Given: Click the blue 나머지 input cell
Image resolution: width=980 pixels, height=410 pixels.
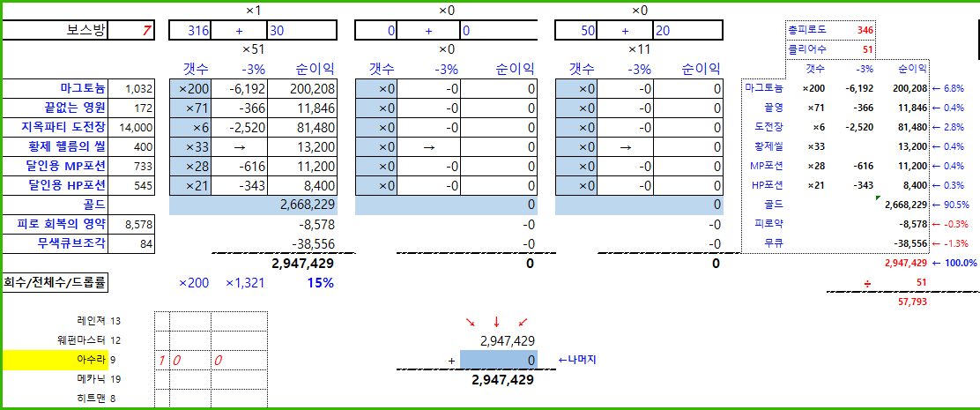Looking at the screenshot, I should (x=498, y=360).
